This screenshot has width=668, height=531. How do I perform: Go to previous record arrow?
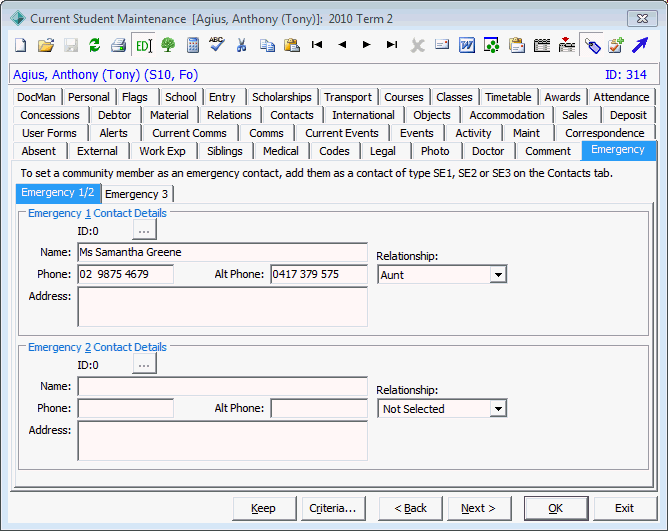pos(342,44)
